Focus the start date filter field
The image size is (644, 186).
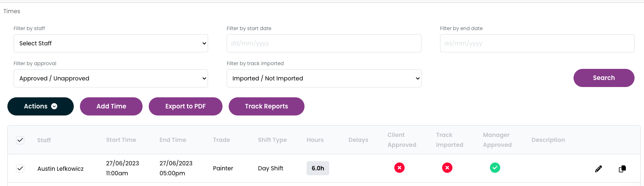click(x=323, y=43)
